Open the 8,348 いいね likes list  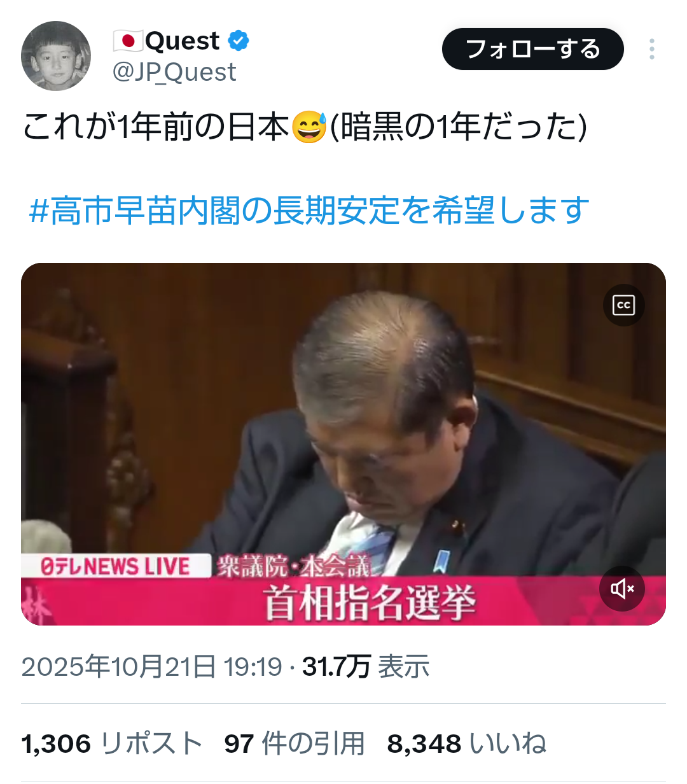(466, 743)
